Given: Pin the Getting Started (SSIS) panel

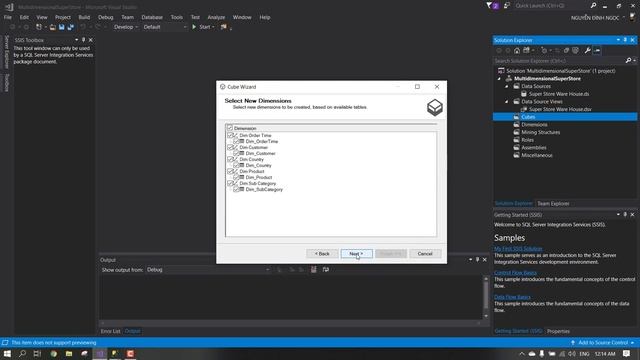Looking at the screenshot, I should click(x=625, y=215).
